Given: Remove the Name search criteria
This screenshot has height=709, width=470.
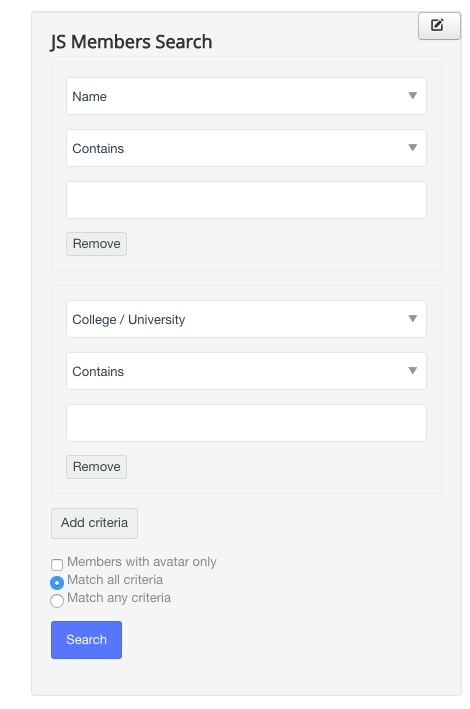Looking at the screenshot, I should 96,244.
